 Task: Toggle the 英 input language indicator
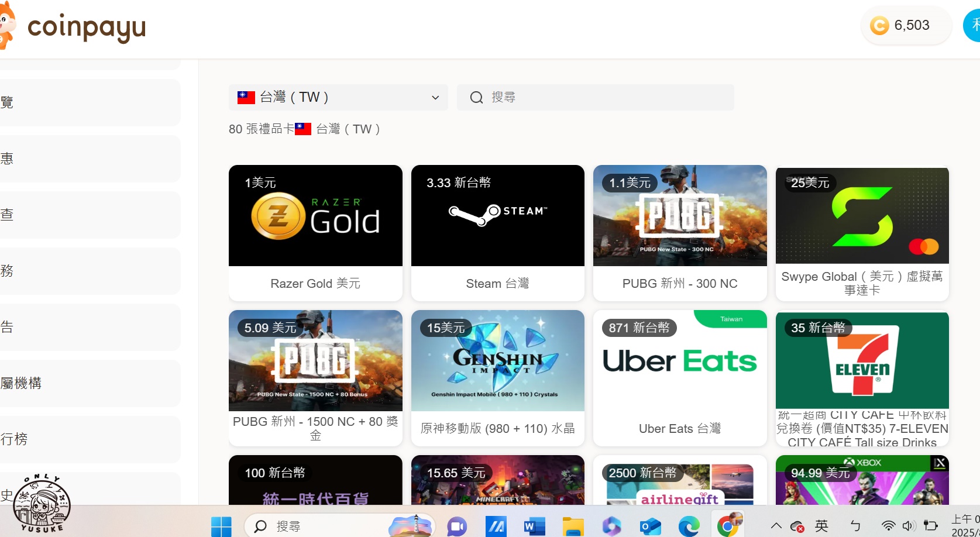point(821,526)
